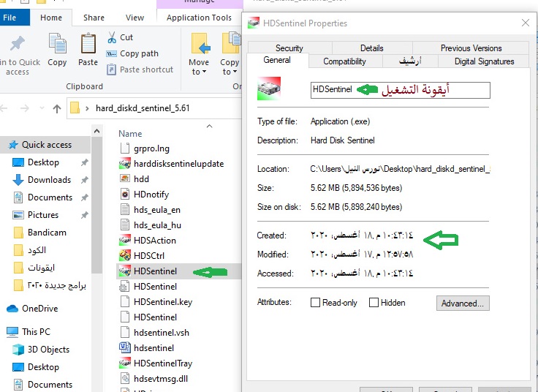
Task: Click the Copy icon in Clipboard group
Action: click(x=57, y=45)
